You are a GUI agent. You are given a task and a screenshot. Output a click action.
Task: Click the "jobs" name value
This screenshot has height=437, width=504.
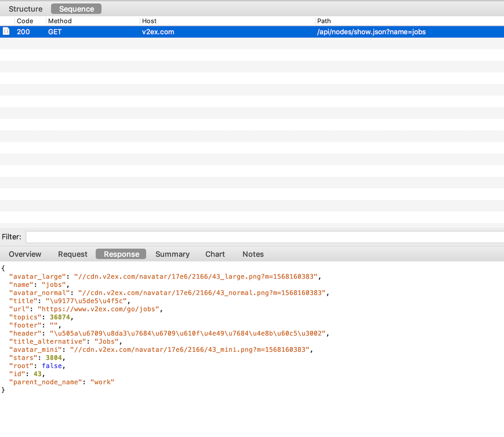[x=54, y=285]
